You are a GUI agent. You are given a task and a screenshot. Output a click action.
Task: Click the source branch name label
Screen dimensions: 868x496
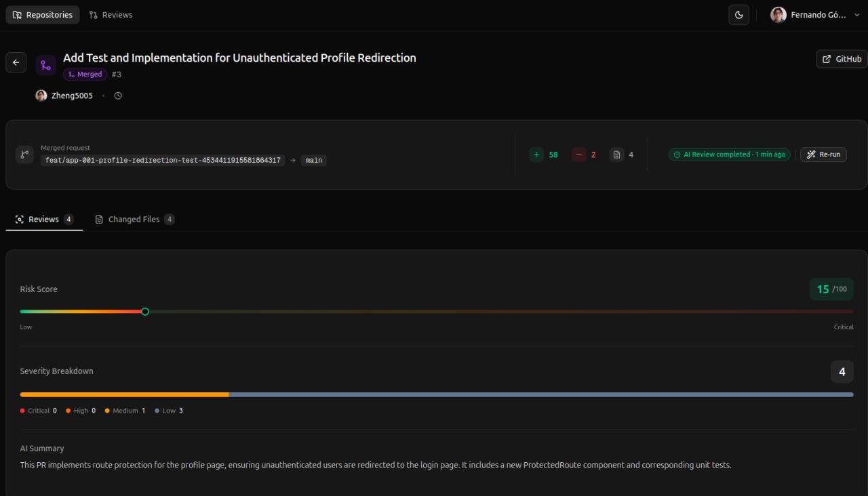163,161
